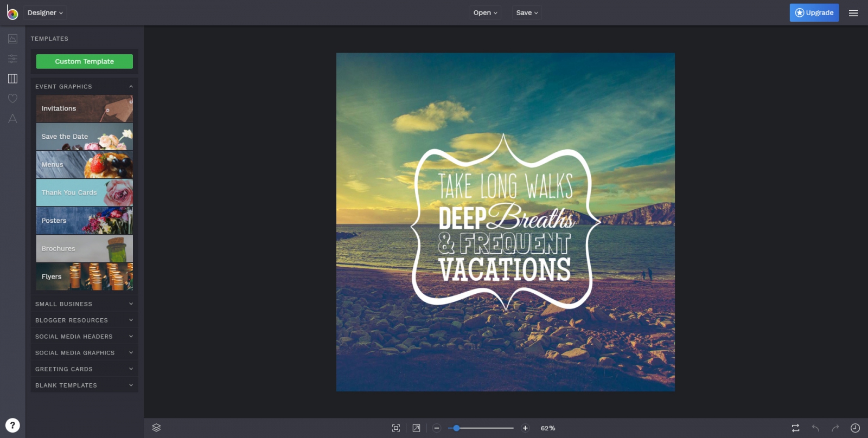Expand the Social Media Graphics section
The width and height of the screenshot is (868, 438).
[85, 353]
